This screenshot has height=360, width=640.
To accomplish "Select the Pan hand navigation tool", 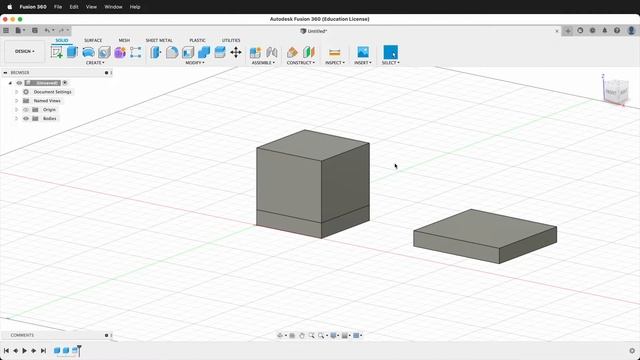I will (302, 335).
